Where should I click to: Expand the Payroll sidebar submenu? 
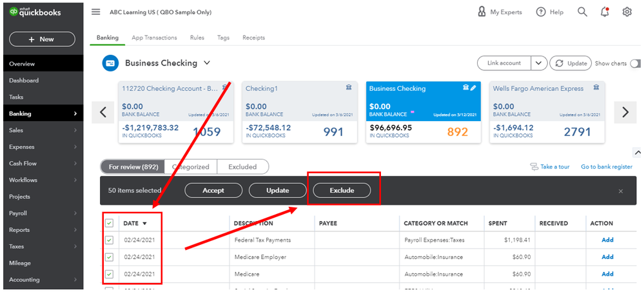[x=75, y=213]
